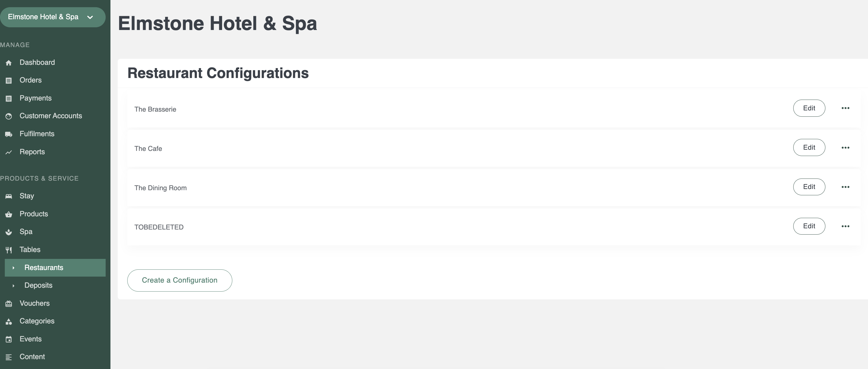Click Create a Configuration button

coord(179,280)
